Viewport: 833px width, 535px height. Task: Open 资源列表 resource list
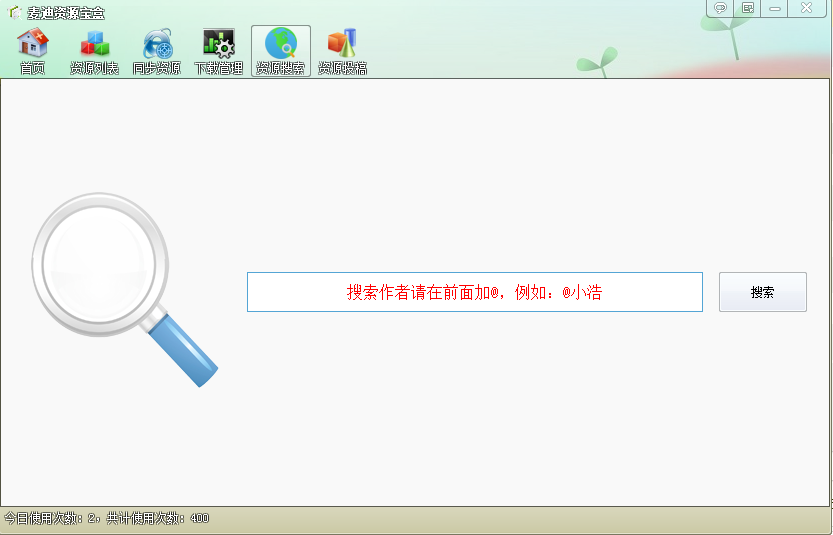coord(95,52)
